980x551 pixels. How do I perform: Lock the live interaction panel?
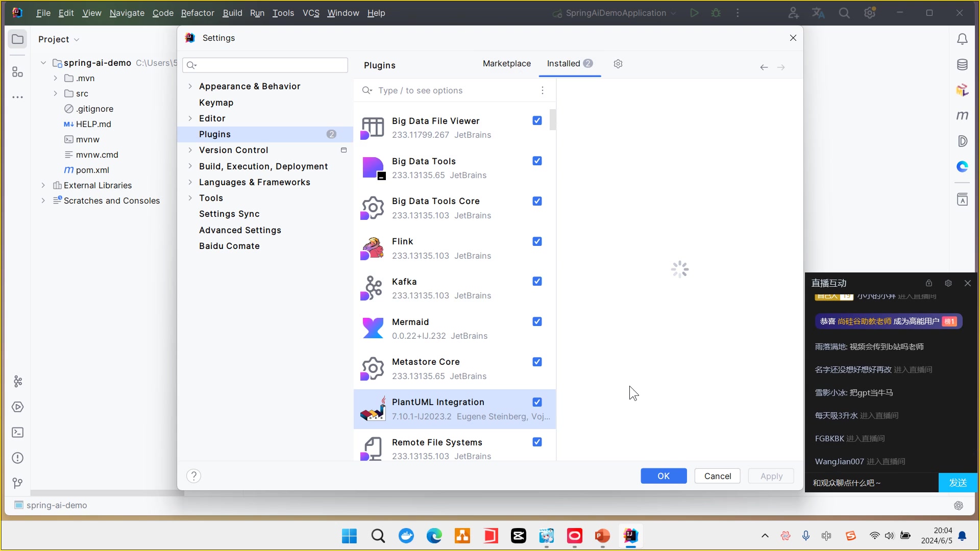pos(929,283)
